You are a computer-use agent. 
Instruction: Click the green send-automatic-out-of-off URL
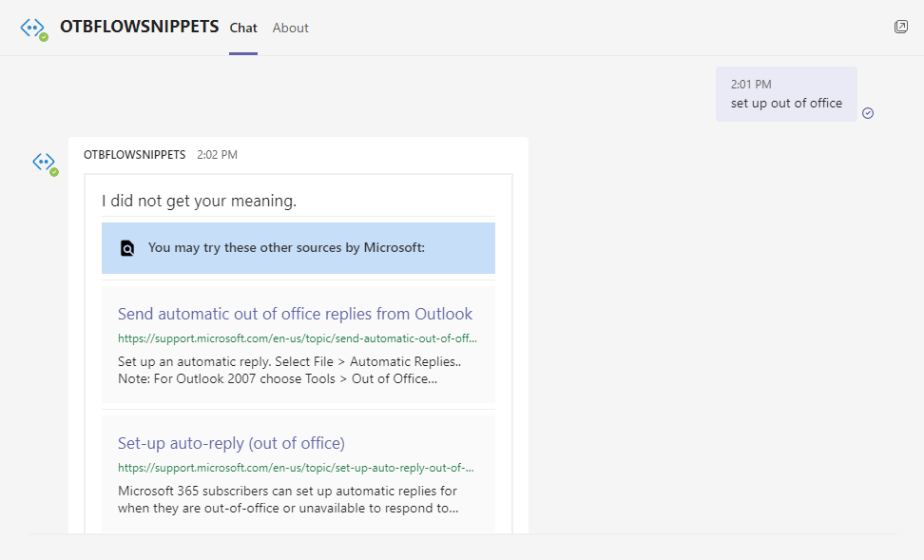297,338
